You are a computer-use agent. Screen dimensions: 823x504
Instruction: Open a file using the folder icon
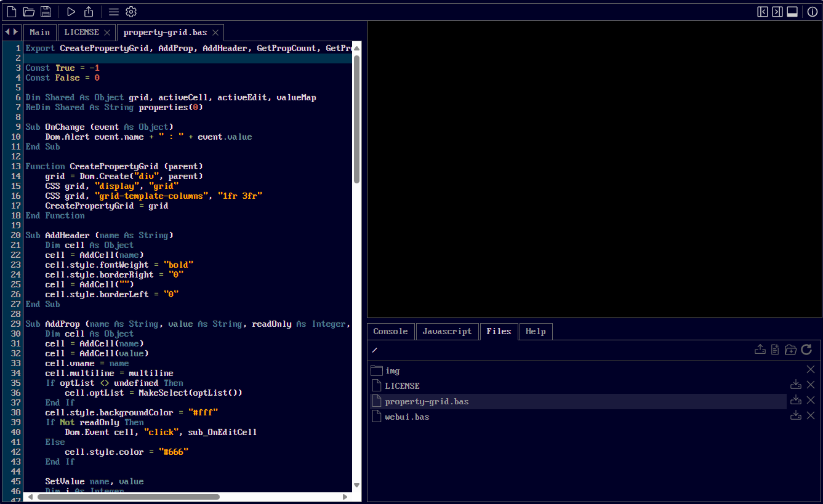tap(28, 11)
